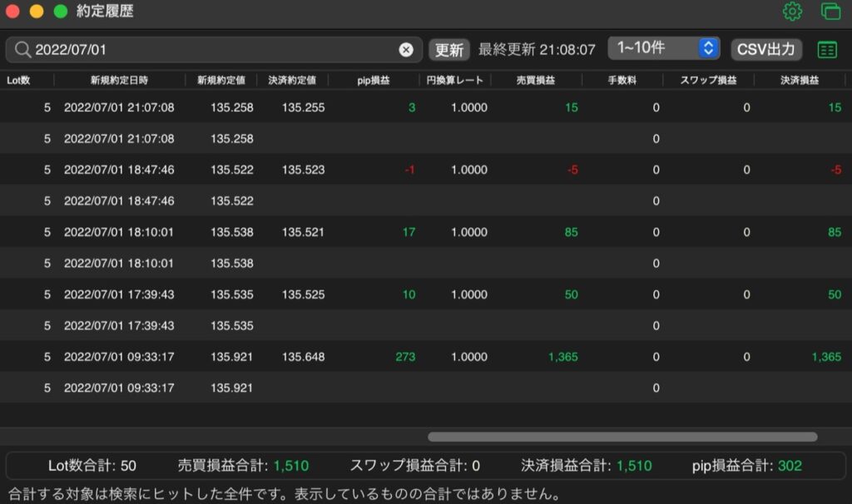
Task: Click the 更新 refresh button
Action: tap(448, 50)
